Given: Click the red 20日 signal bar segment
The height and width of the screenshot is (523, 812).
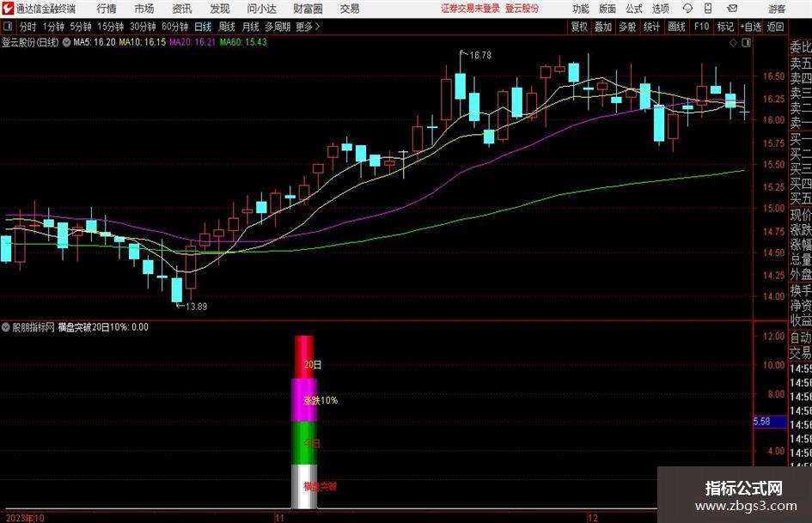Looking at the screenshot, I should pos(304,356).
